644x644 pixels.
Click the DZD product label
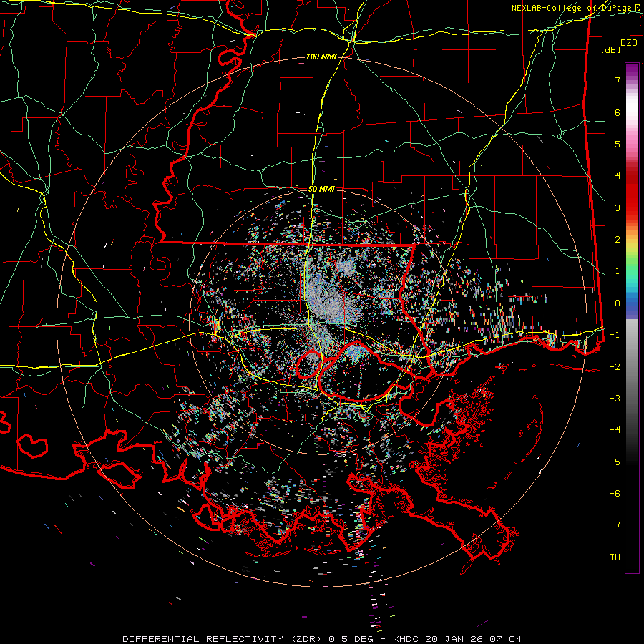629,43
